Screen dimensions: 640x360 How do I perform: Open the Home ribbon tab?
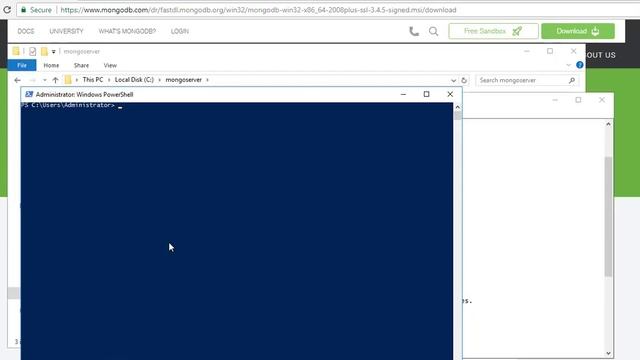click(51, 65)
